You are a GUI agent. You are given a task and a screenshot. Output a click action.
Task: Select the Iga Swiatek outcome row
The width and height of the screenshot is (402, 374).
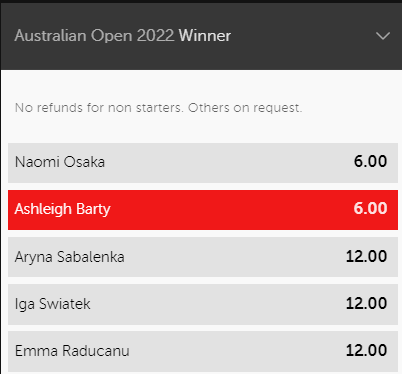point(203,304)
